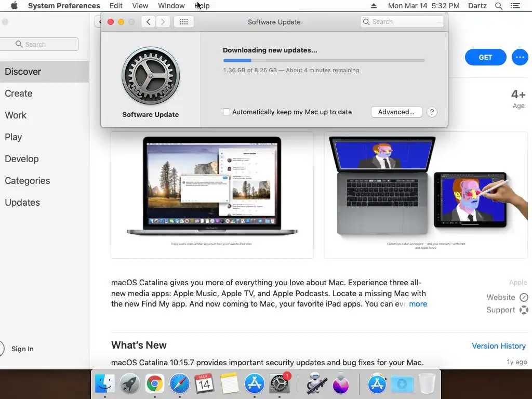This screenshot has width=532, height=399.
Task: Open Notes from the Dock
Action: coord(229,383)
